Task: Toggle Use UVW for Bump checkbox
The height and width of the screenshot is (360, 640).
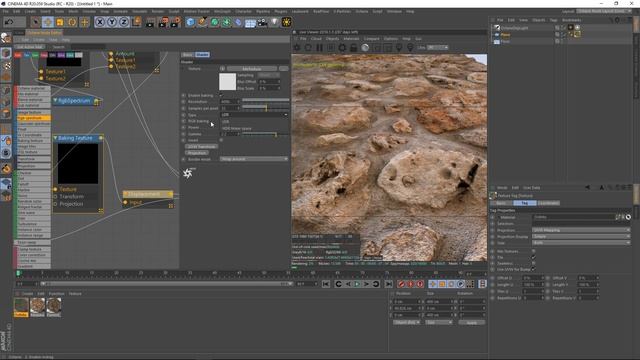Action: click(533, 269)
